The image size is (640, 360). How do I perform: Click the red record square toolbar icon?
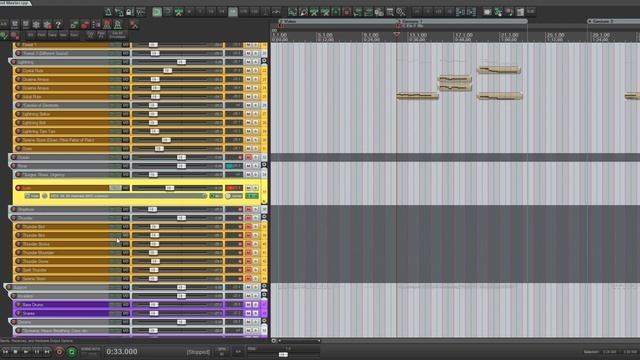(x=347, y=12)
